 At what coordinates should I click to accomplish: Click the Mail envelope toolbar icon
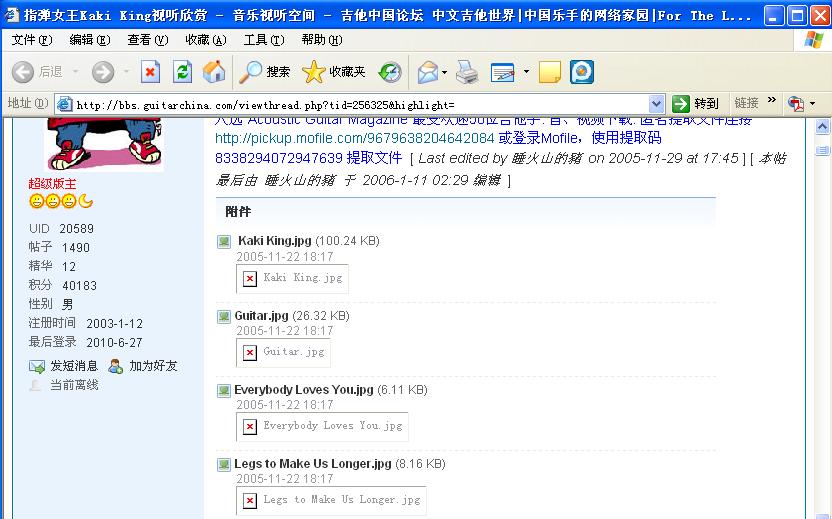pos(427,72)
